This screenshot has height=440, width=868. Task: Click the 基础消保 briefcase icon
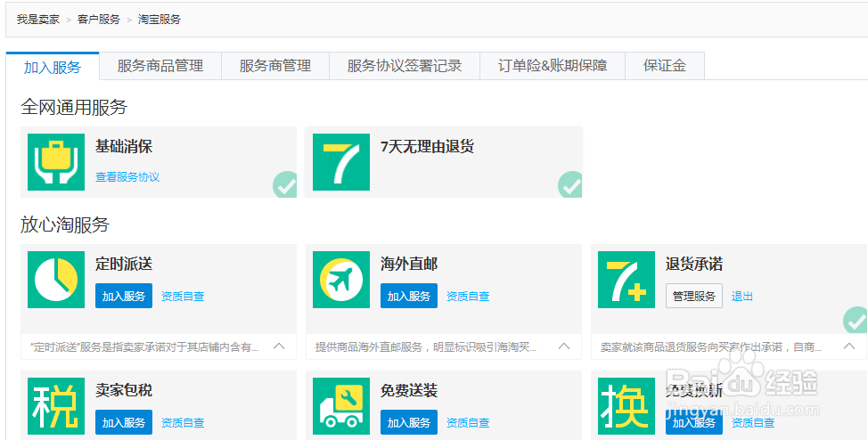coord(56,161)
